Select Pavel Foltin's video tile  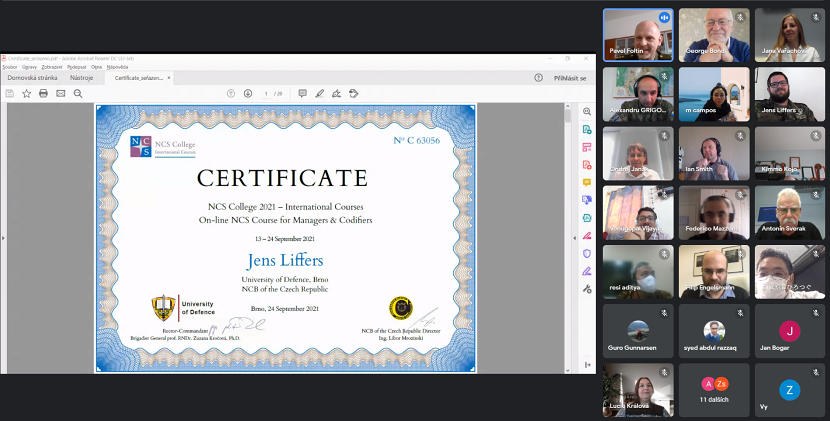click(x=638, y=35)
